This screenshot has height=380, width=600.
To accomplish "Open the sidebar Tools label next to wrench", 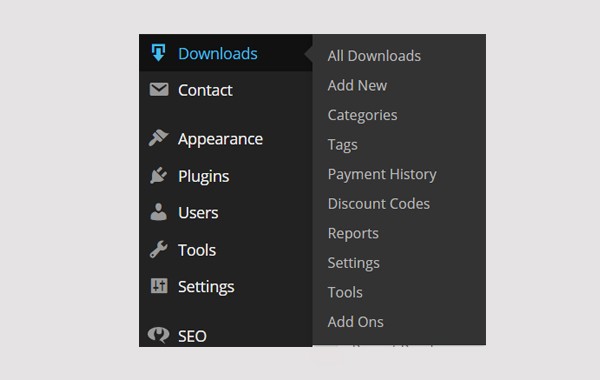I will [x=197, y=250].
